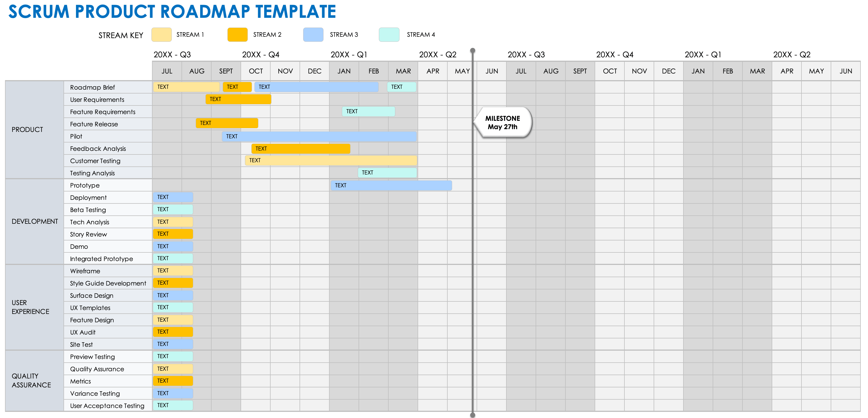Select the yellow bar in Customer Testing row
This screenshot has width=868, height=418.
point(331,160)
